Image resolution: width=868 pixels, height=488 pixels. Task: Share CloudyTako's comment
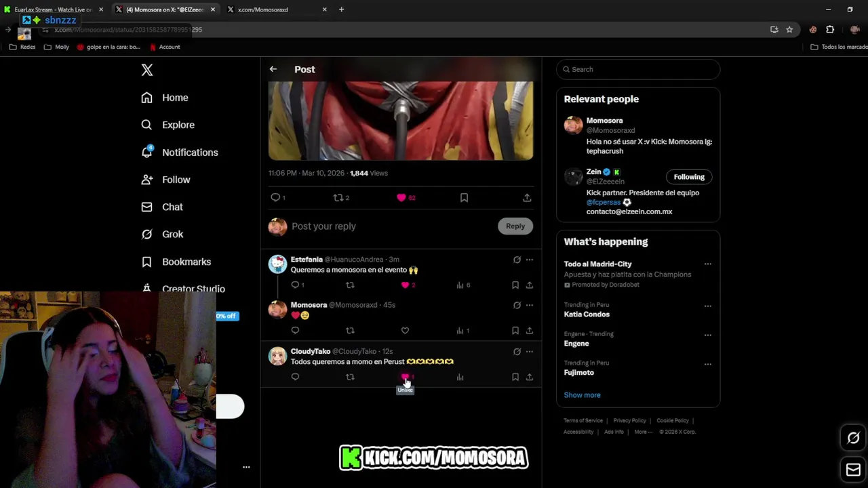[530, 377]
